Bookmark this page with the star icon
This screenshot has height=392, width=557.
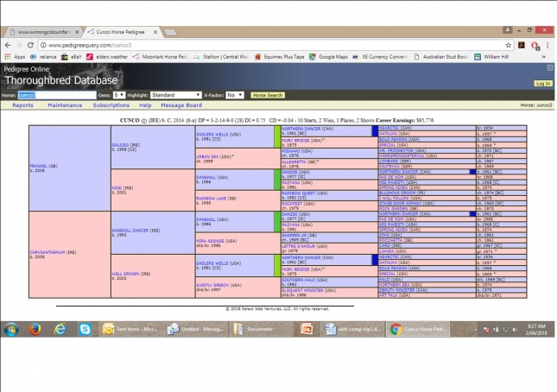(509, 45)
